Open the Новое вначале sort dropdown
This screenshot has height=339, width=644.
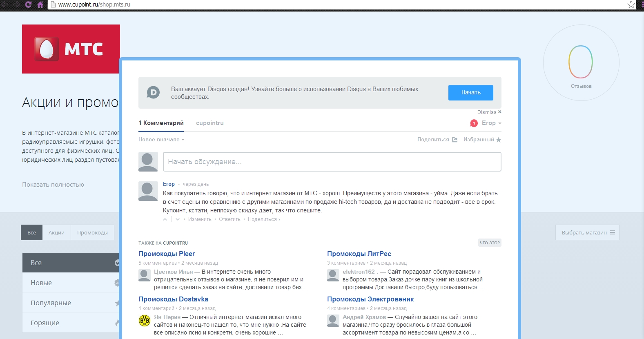161,140
